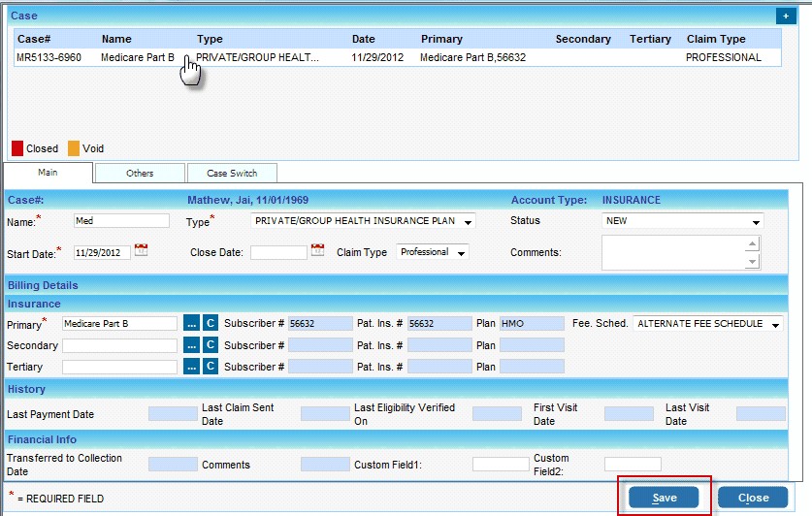Screen dimensions: 812x516
Task: Click the plus icon to add case
Action: (x=784, y=16)
